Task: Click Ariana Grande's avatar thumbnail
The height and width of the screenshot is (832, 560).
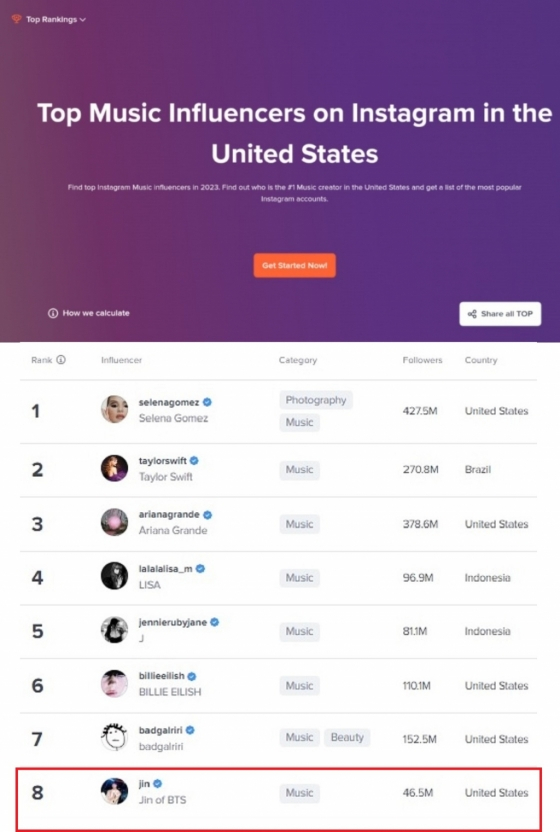Action: point(115,522)
